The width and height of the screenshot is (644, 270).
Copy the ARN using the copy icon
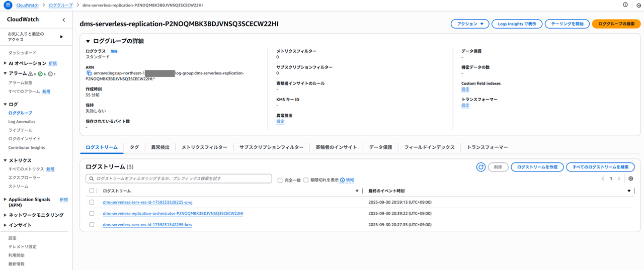pyautogui.click(x=89, y=73)
